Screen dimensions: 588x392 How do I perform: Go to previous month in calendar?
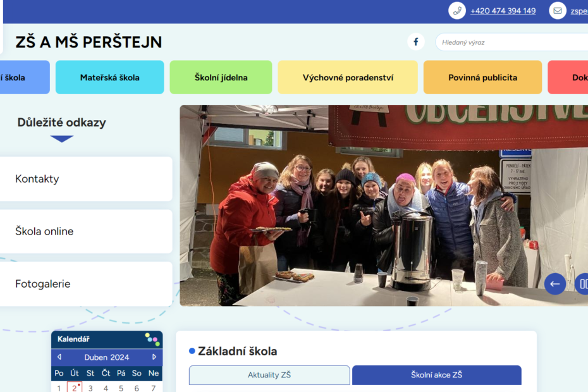[59, 357]
